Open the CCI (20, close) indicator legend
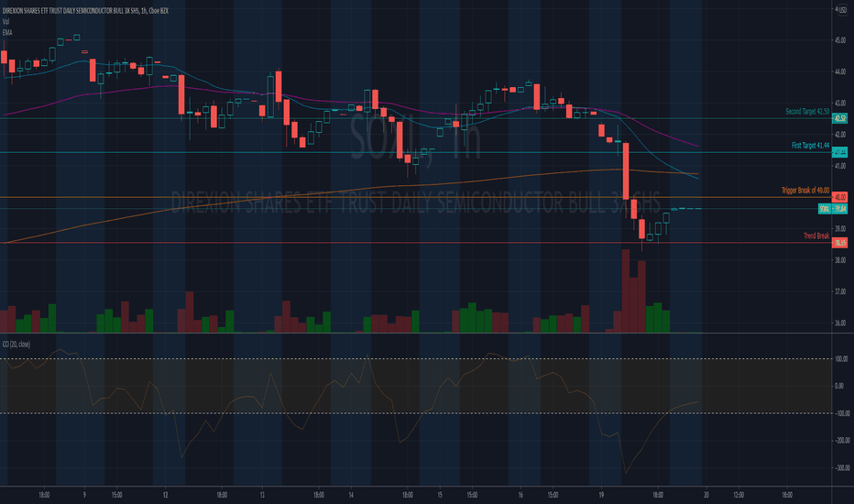This screenshot has width=854, height=504. (x=16, y=345)
